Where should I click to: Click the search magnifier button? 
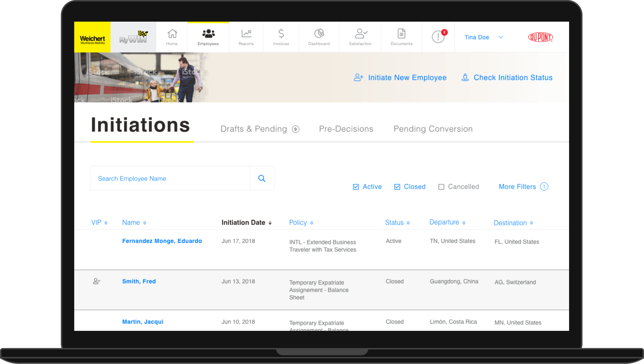[x=262, y=178]
